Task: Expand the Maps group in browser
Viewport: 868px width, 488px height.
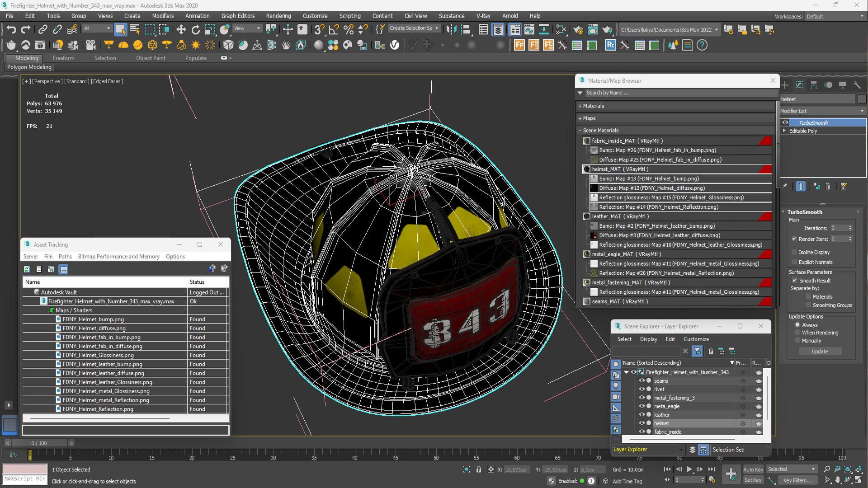Action: [x=580, y=118]
